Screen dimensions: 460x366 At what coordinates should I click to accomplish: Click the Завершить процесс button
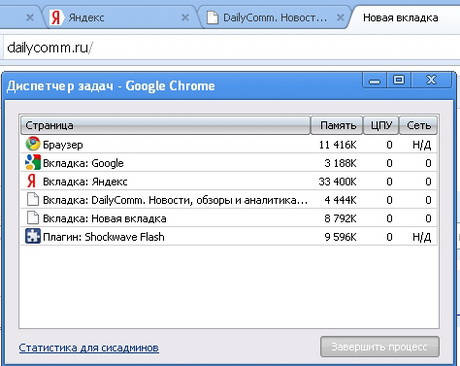380,347
